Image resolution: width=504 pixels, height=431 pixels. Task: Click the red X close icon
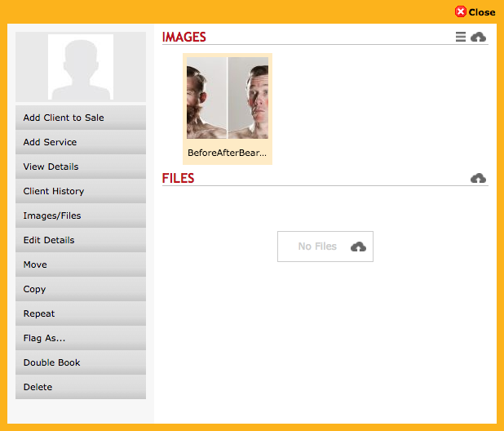click(460, 12)
